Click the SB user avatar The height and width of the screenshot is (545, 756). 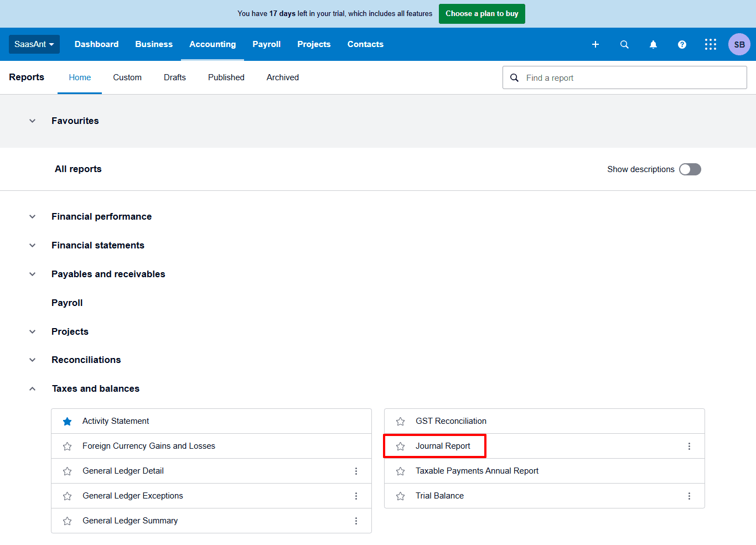(x=739, y=44)
